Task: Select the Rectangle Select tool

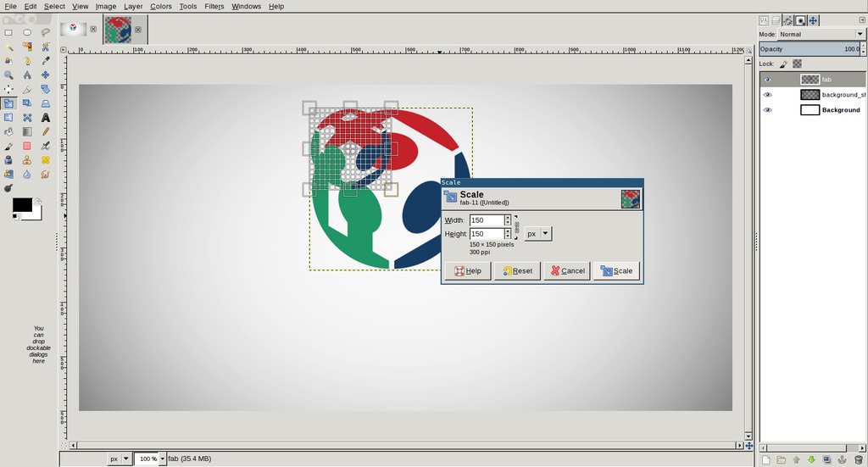Action: [x=8, y=33]
